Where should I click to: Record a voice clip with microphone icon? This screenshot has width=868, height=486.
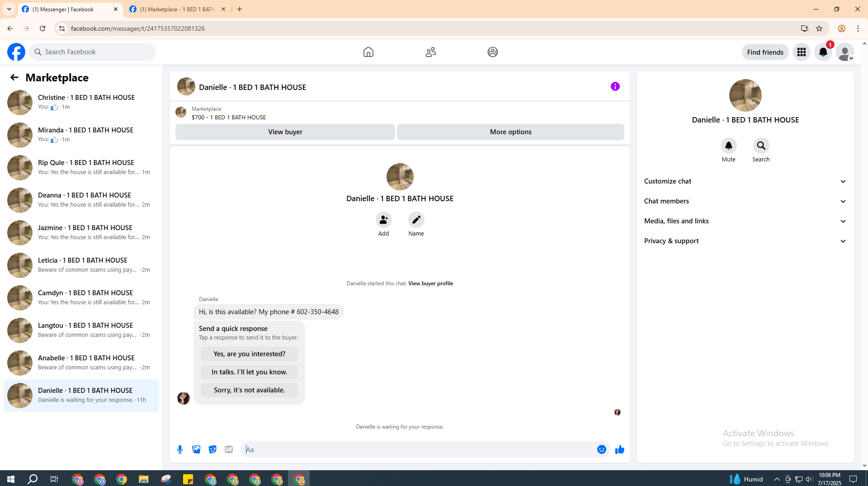click(180, 449)
